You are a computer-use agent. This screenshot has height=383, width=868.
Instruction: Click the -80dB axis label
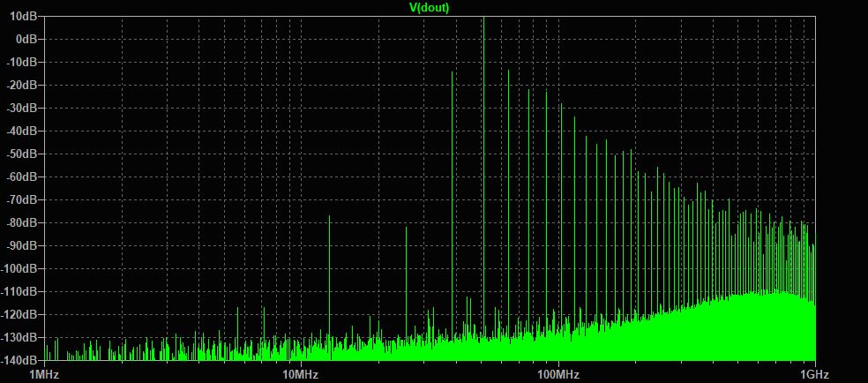click(23, 222)
